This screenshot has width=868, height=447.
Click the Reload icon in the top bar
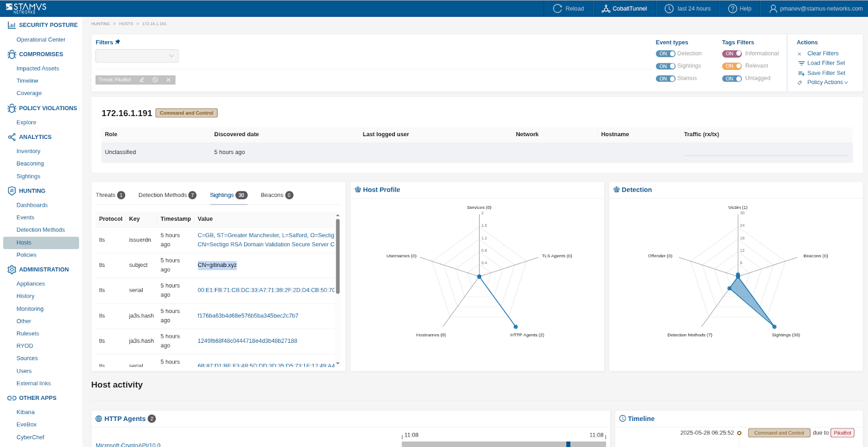557,9
